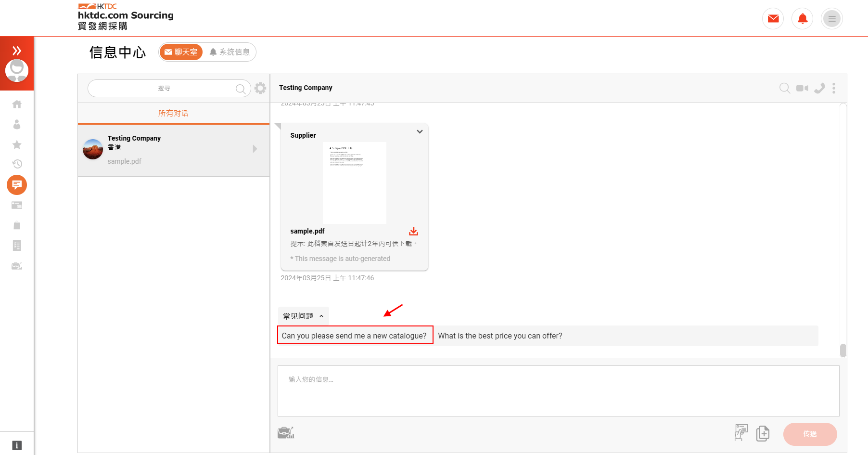The image size is (868, 455).
Task: Open the checklist document icon in sidebar
Action: (17, 246)
